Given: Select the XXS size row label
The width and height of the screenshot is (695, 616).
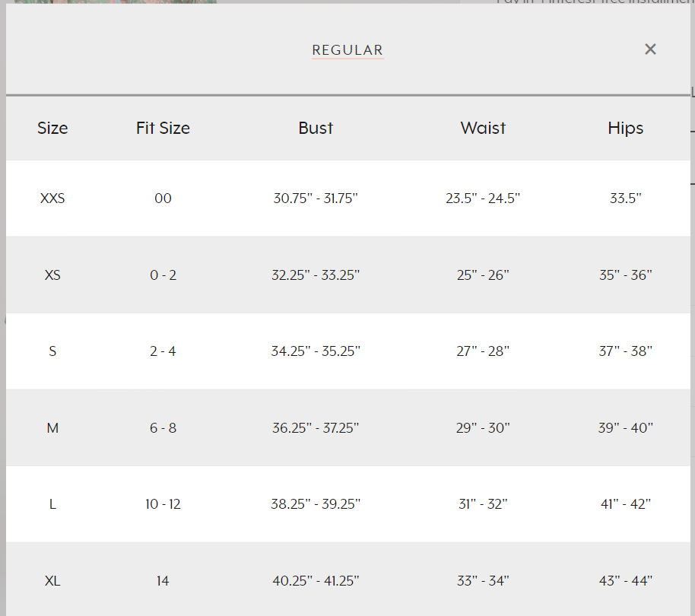Looking at the screenshot, I should click(52, 198).
